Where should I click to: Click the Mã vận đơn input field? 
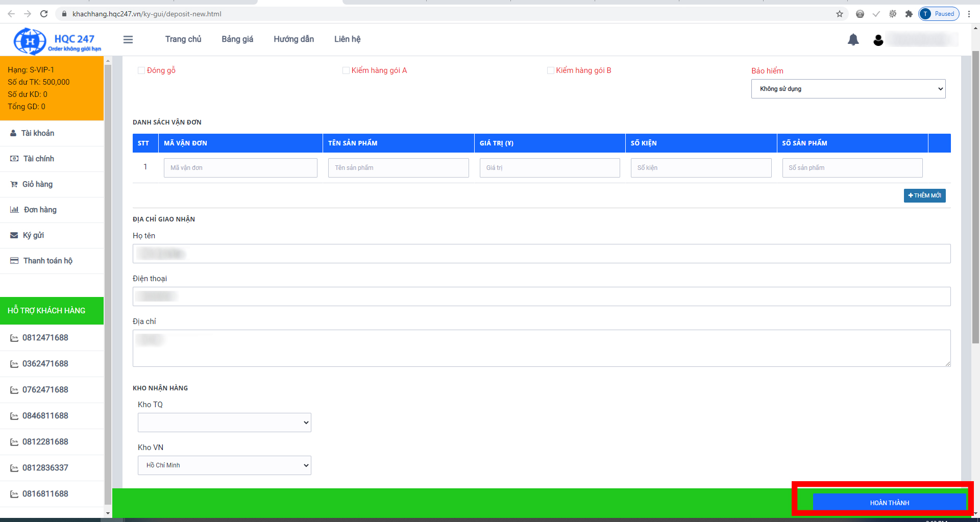pyautogui.click(x=240, y=168)
